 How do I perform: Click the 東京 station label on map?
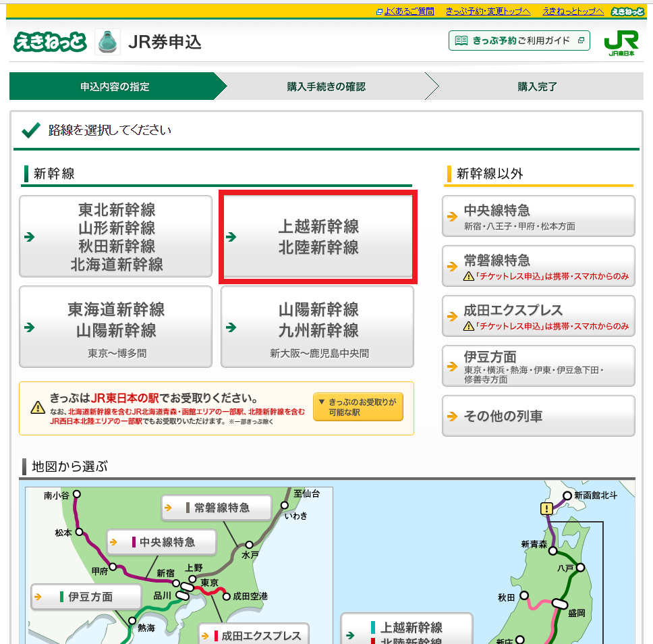click(210, 583)
